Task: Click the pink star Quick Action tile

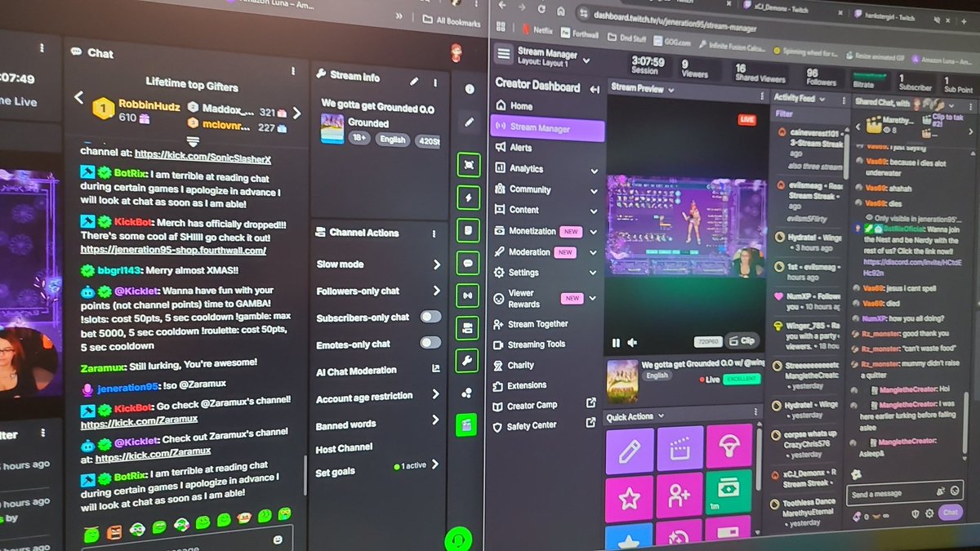Action: [630, 499]
